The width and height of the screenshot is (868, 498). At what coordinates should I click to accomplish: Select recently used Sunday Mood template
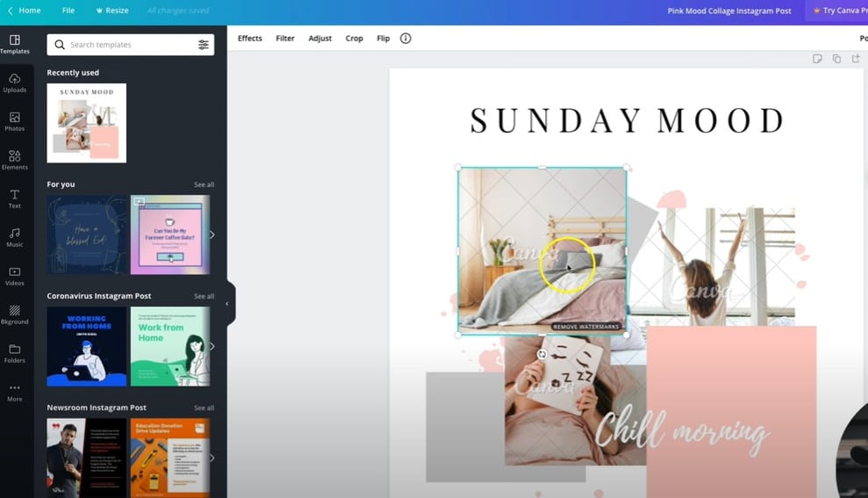coord(86,123)
